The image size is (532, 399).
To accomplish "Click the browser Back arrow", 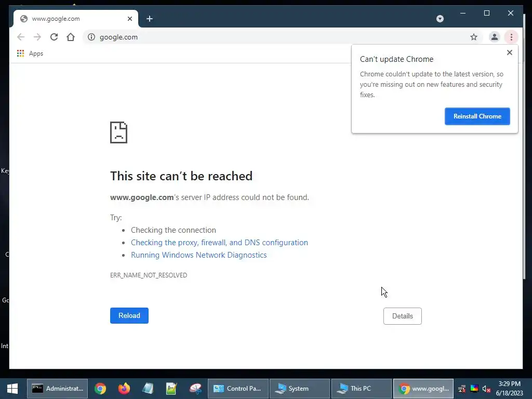I will click(21, 37).
